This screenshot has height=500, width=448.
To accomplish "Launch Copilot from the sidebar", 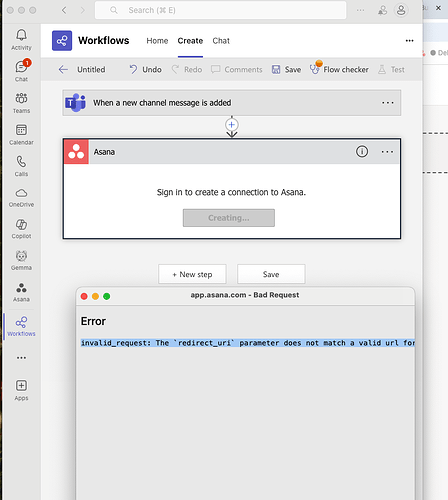I will coord(21,229).
